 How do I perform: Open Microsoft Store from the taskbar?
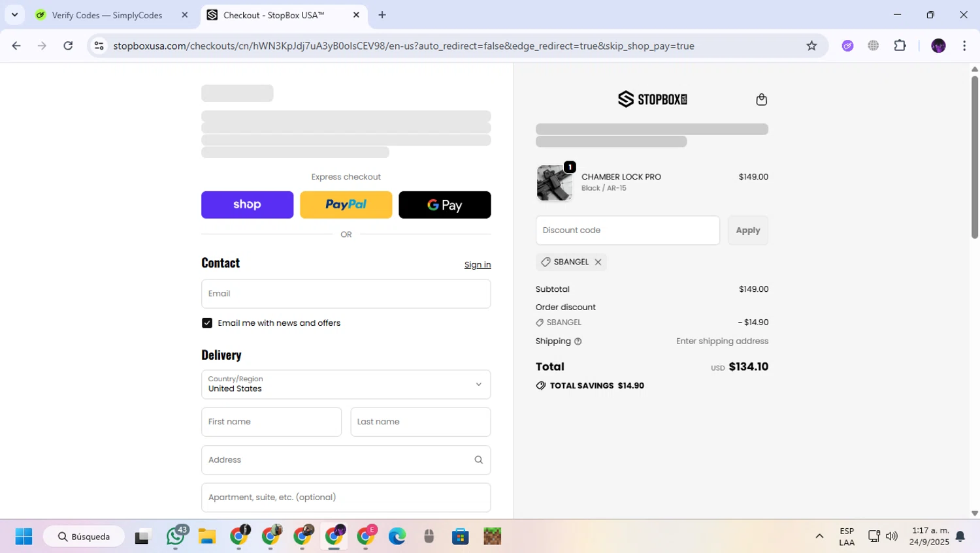(460, 537)
